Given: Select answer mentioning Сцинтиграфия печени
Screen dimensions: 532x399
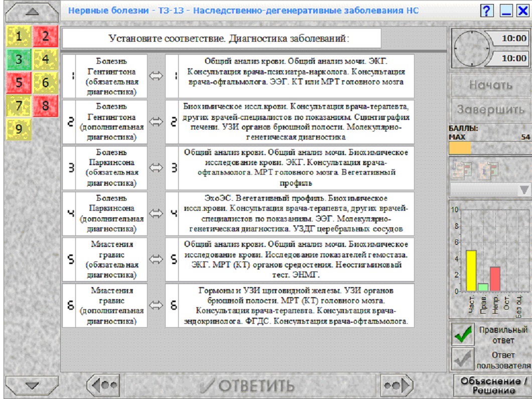Looking at the screenshot, I should 296,122.
